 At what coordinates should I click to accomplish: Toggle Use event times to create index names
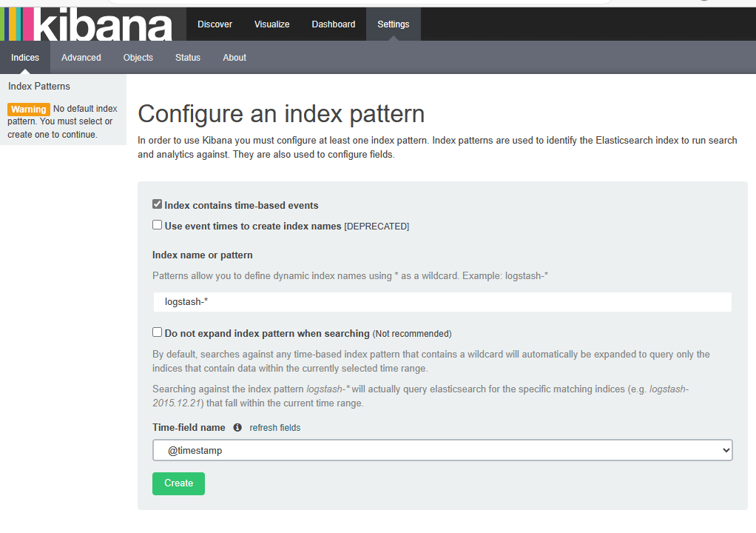157,225
